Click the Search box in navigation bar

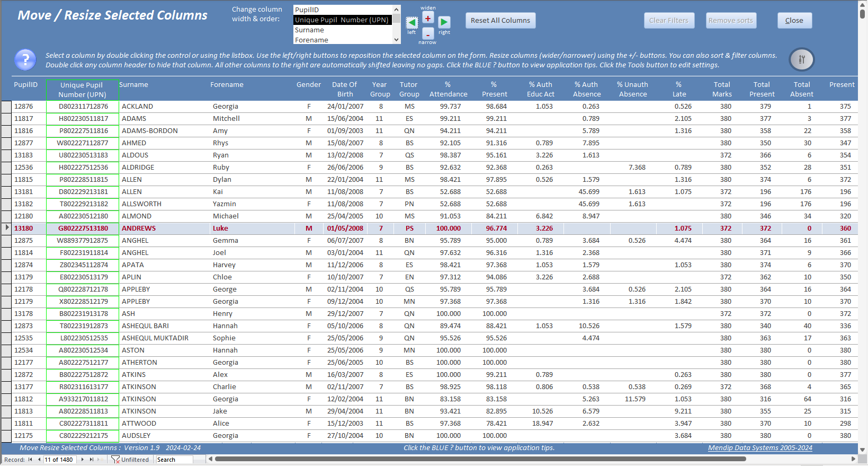pos(174,460)
